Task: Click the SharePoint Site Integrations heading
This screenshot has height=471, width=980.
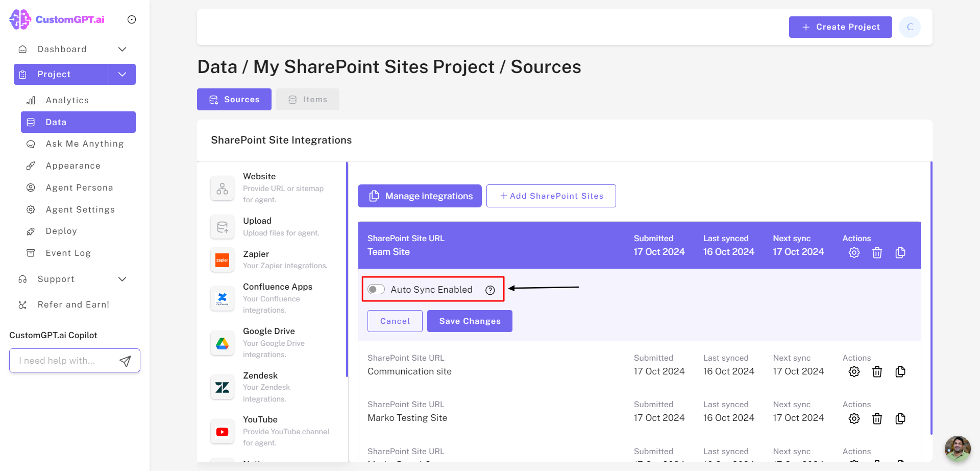Action: (281, 140)
